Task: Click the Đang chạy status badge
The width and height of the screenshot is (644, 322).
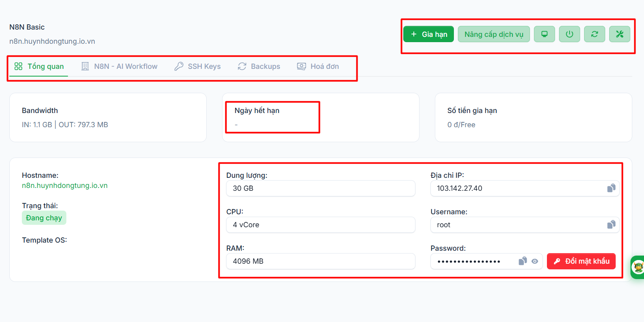Action: point(44,218)
